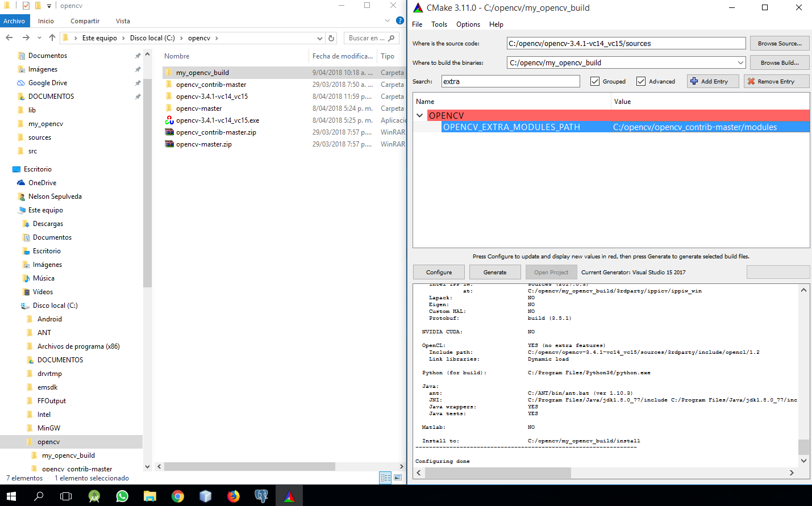Select MinGW folder in navigation tree

(48, 428)
